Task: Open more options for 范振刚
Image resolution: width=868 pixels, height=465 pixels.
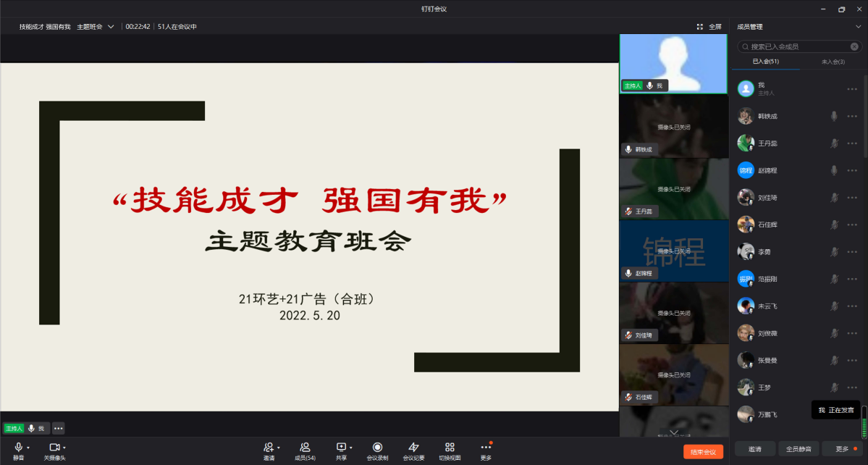Action: (852, 279)
